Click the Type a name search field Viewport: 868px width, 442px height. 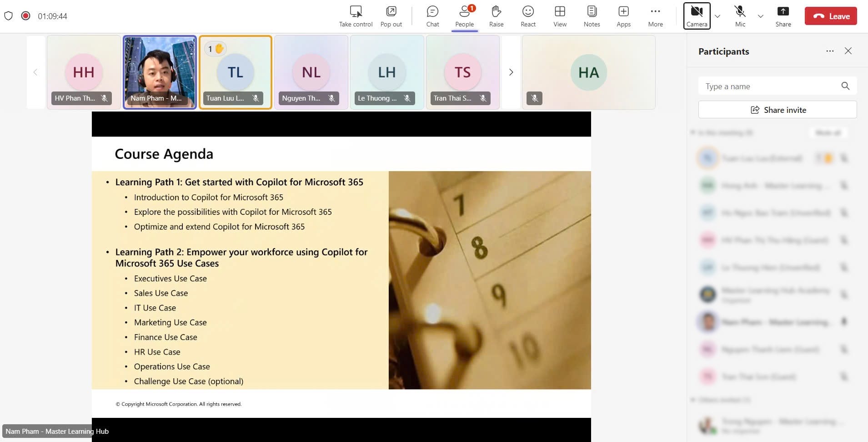point(777,86)
